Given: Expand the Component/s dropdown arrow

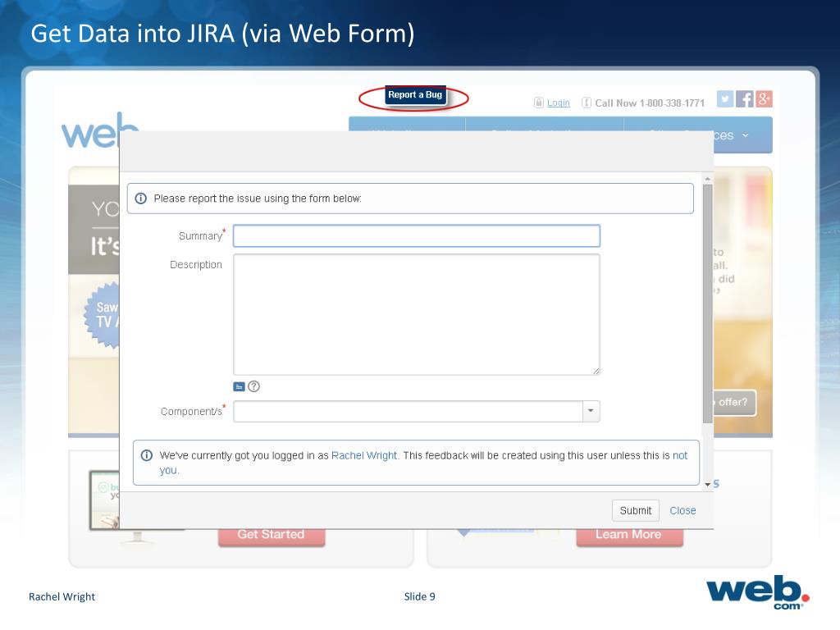Looking at the screenshot, I should click(591, 412).
